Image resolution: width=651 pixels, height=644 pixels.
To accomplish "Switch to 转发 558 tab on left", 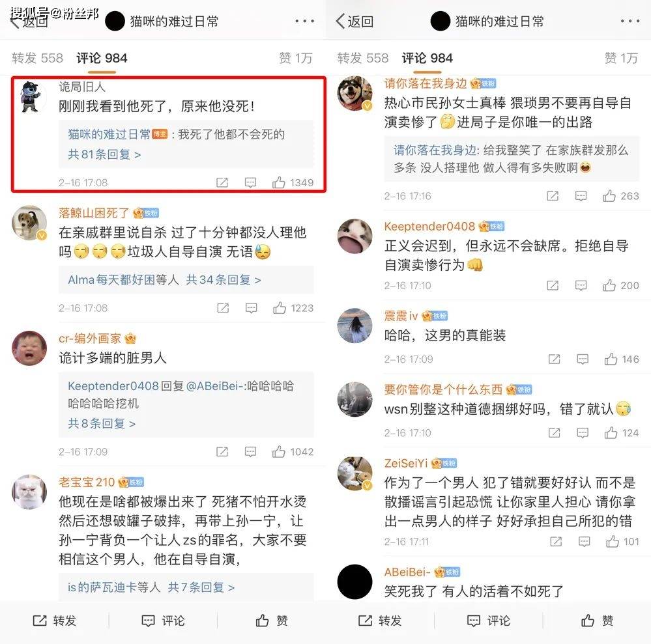I will pos(37,58).
